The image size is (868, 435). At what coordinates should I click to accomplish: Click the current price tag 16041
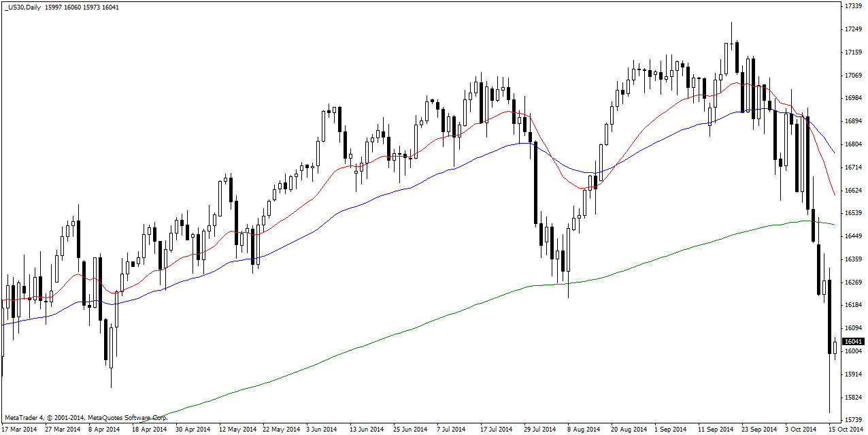(853, 342)
